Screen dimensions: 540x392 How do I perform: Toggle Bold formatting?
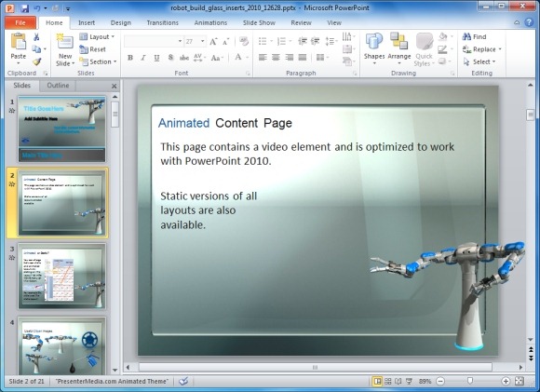(130, 58)
